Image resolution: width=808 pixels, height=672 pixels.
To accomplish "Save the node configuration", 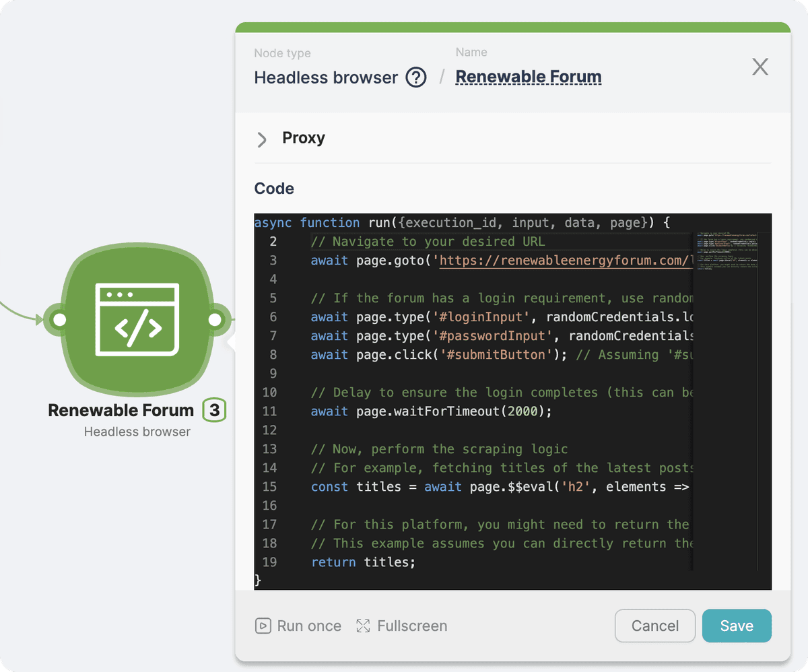I will coord(736,626).
